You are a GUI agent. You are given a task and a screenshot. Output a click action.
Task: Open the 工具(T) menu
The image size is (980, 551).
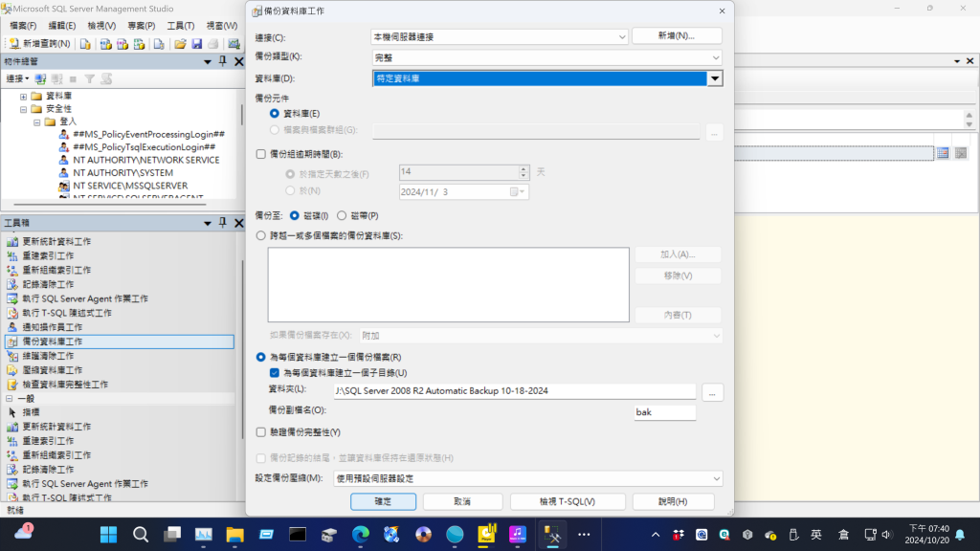[180, 26]
